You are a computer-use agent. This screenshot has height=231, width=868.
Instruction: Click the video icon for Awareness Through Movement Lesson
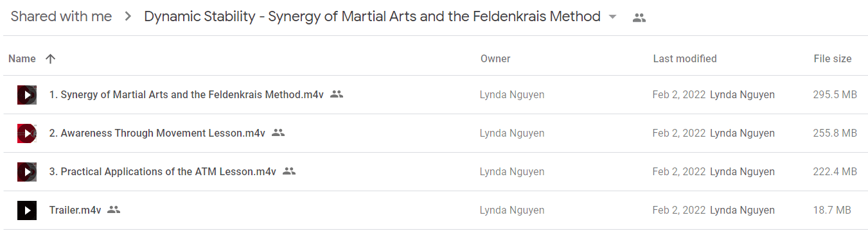(x=26, y=133)
